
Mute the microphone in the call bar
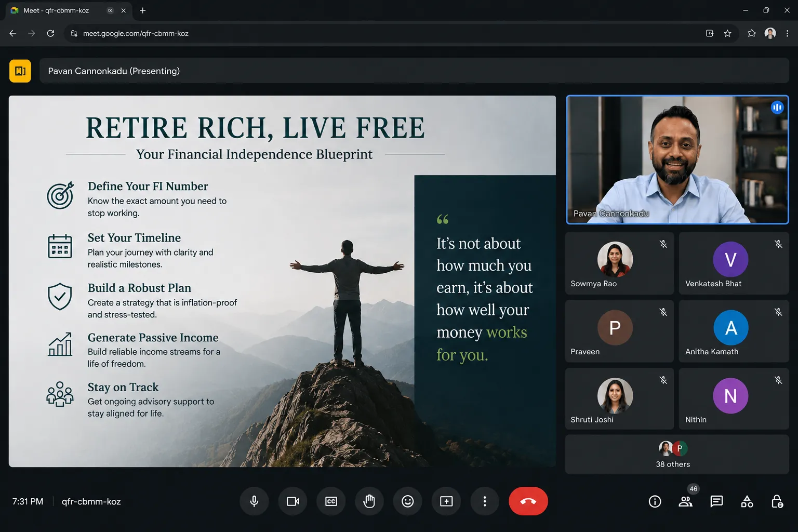[254, 501]
